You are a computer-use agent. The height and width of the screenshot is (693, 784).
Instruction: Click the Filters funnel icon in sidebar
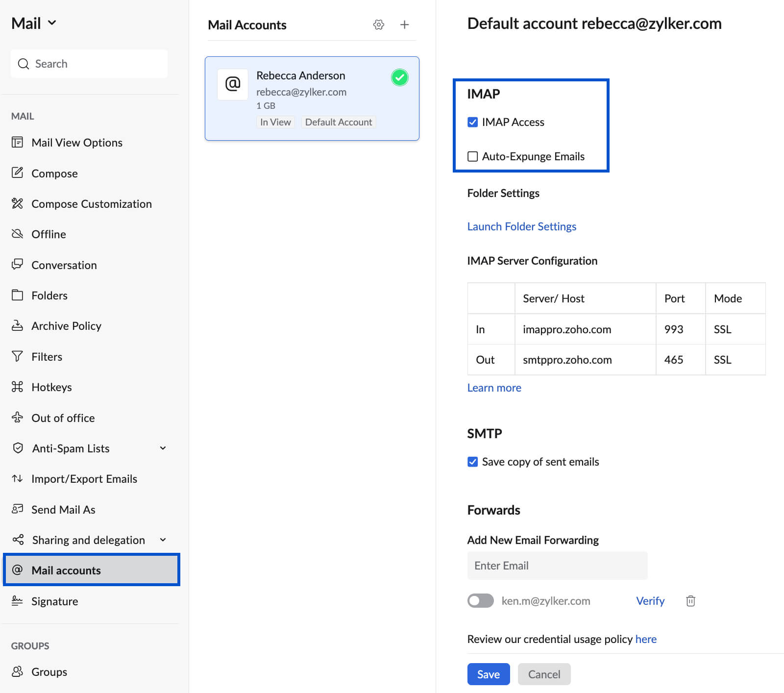point(17,356)
